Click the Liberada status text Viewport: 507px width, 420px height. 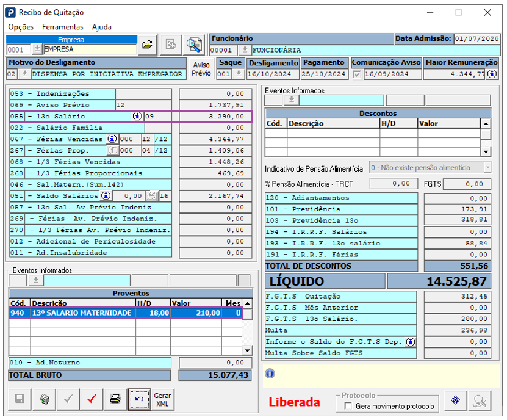point(294,402)
